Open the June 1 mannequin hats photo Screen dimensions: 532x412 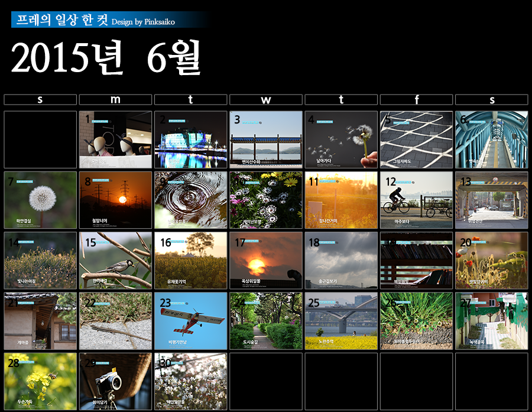tap(115, 140)
